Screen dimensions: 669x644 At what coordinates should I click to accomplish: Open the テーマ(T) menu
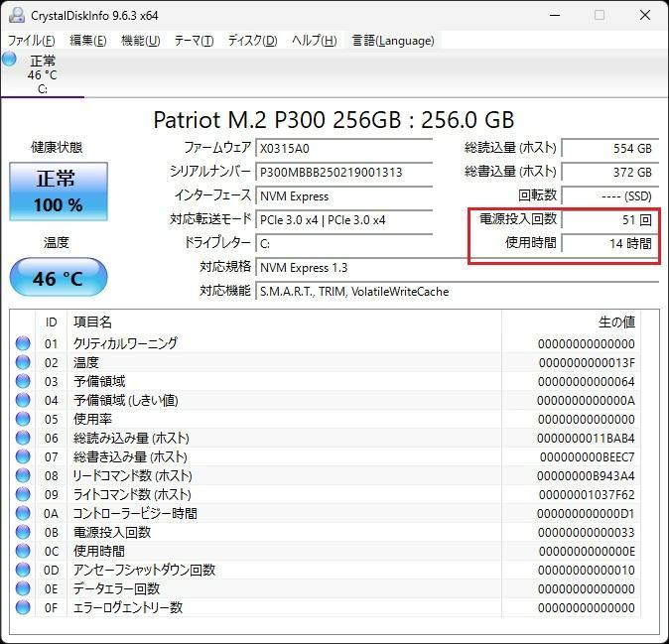(x=194, y=41)
